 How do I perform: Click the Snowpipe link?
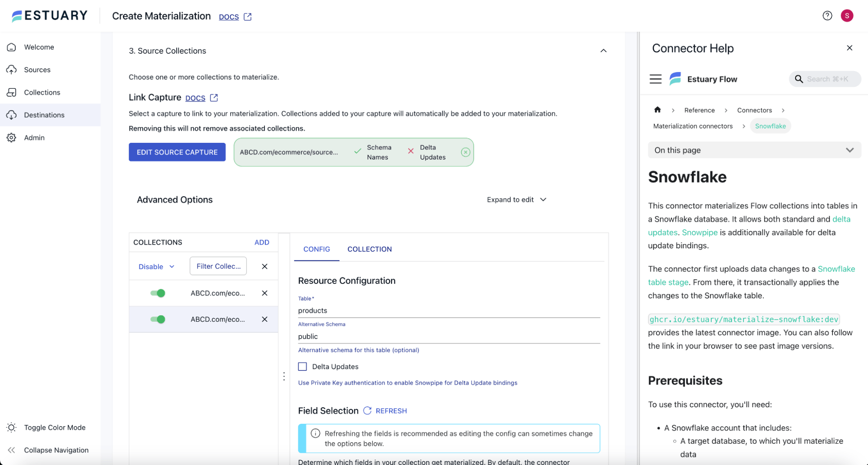pos(700,232)
